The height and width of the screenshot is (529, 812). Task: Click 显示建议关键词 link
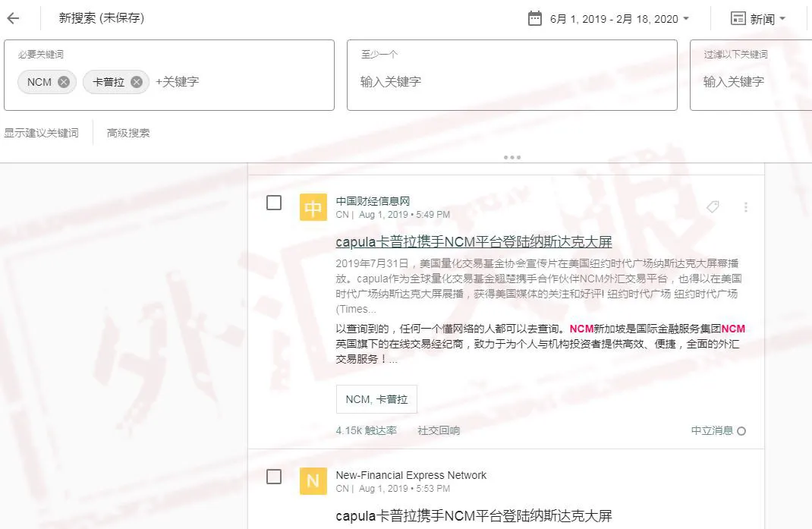pyautogui.click(x=42, y=133)
